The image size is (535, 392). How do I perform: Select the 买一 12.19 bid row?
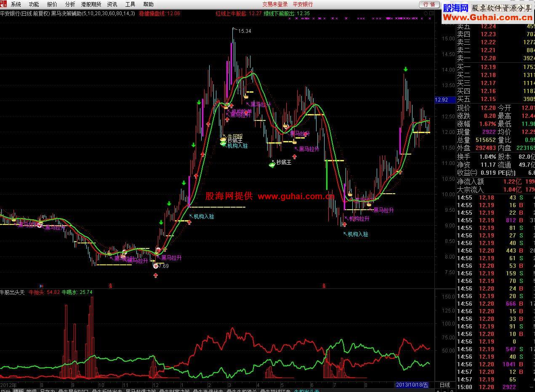point(496,67)
